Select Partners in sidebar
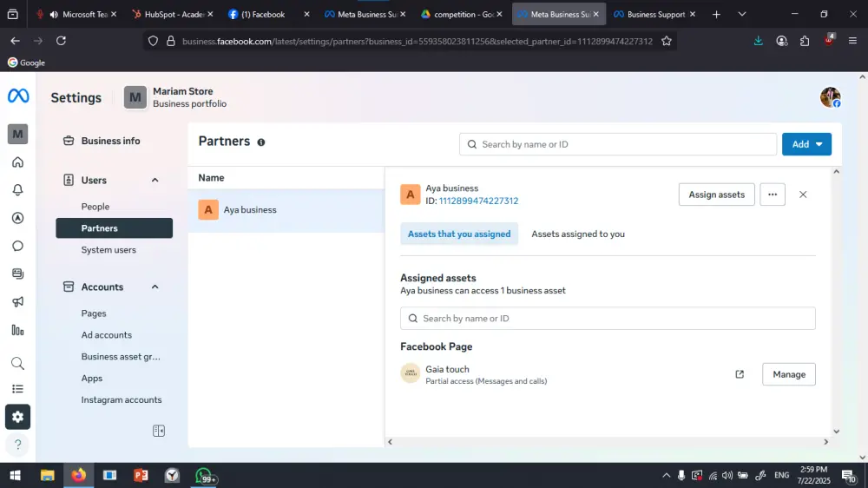Image resolution: width=868 pixels, height=488 pixels. [x=114, y=228]
